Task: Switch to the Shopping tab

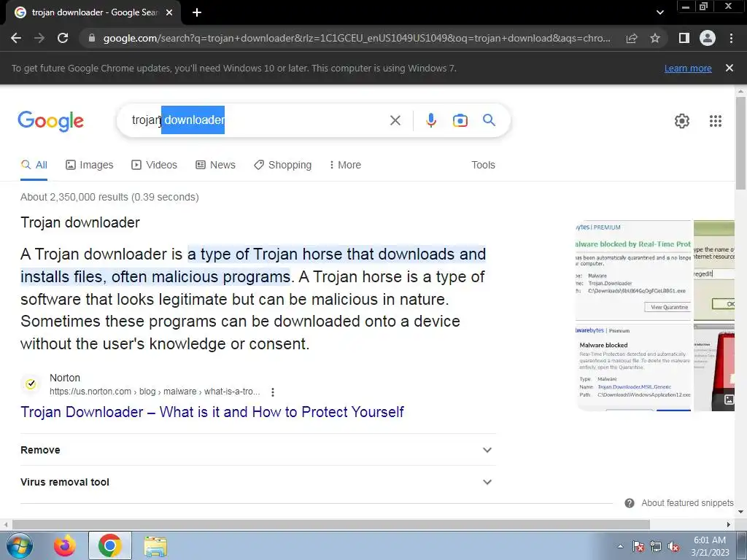Action: pyautogui.click(x=282, y=166)
